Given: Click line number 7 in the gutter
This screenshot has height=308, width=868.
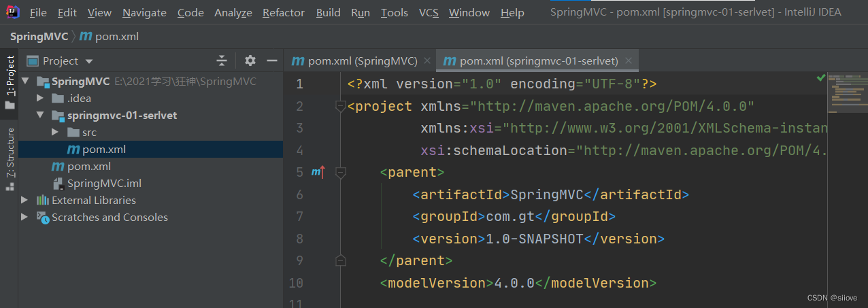Looking at the screenshot, I should point(299,217).
